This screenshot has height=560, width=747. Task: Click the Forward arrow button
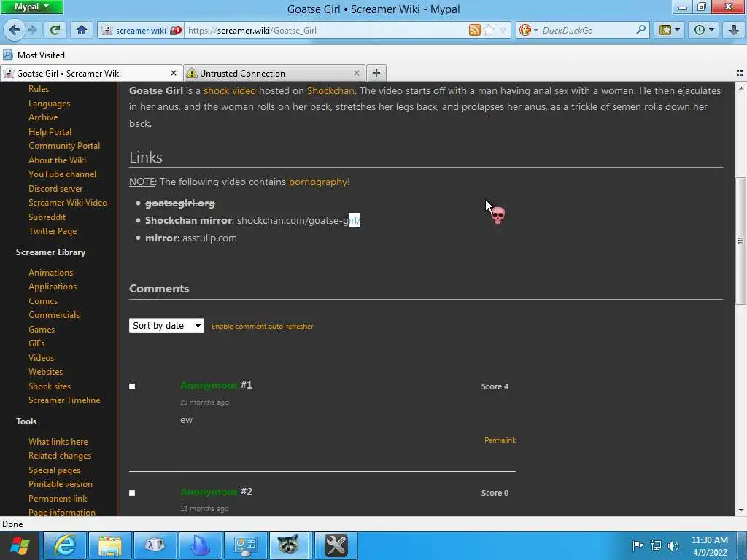point(32,30)
